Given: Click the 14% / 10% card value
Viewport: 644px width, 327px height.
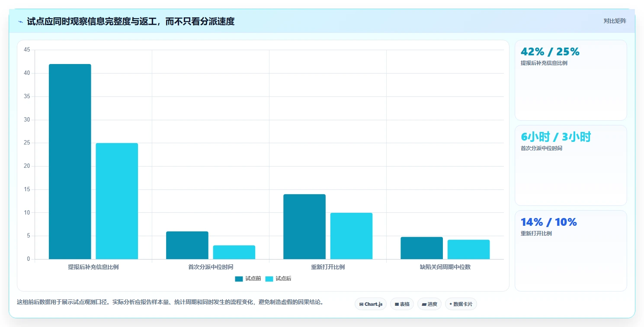Looking at the screenshot, I should point(549,222).
